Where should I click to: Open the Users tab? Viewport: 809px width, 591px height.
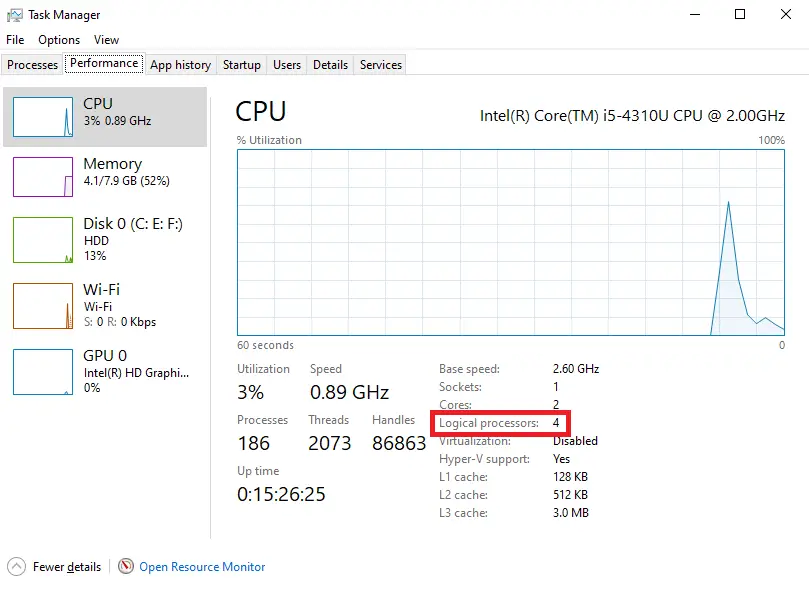pyautogui.click(x=286, y=64)
